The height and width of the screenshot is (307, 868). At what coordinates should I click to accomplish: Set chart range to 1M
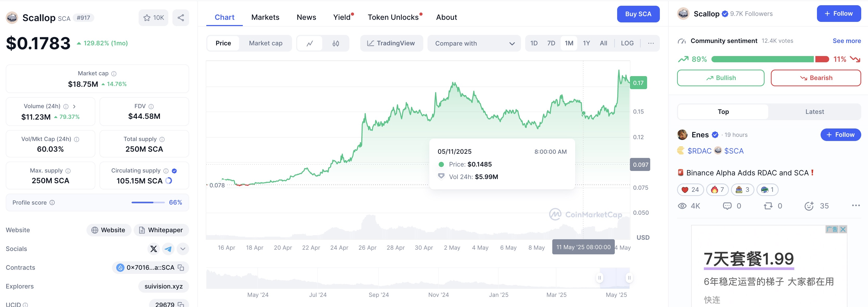click(x=569, y=43)
